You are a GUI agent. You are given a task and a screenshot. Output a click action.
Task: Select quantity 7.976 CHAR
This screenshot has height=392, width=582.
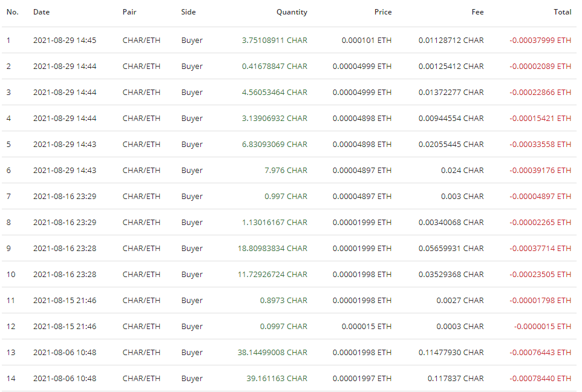[x=286, y=170]
